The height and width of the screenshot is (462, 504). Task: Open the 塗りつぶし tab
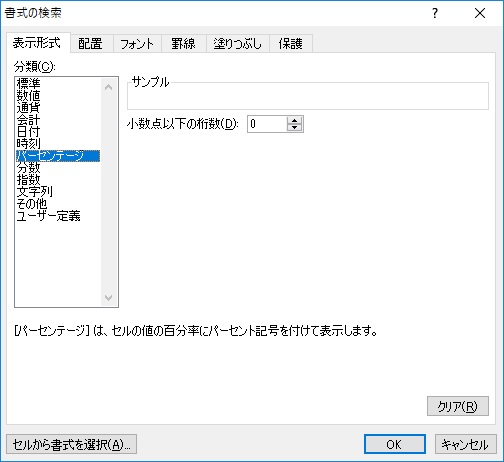[x=237, y=44]
